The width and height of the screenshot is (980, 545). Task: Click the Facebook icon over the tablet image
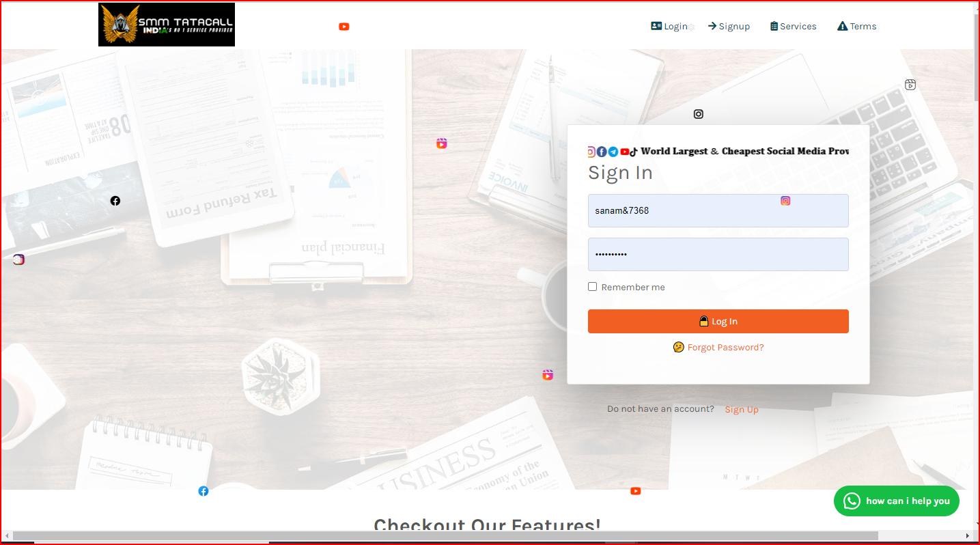coord(115,201)
